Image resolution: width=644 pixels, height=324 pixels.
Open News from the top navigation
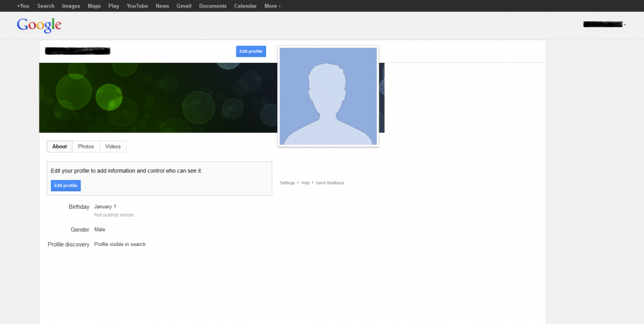[162, 6]
